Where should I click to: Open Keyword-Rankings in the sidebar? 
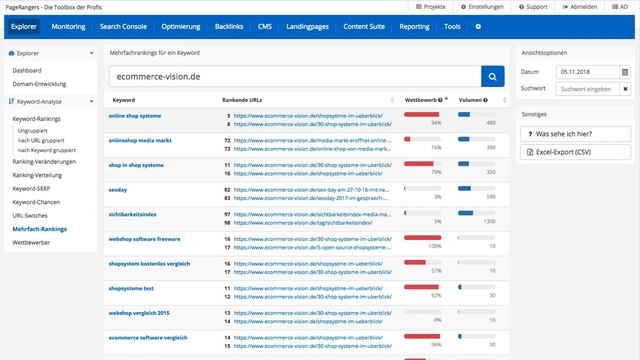tap(36, 119)
